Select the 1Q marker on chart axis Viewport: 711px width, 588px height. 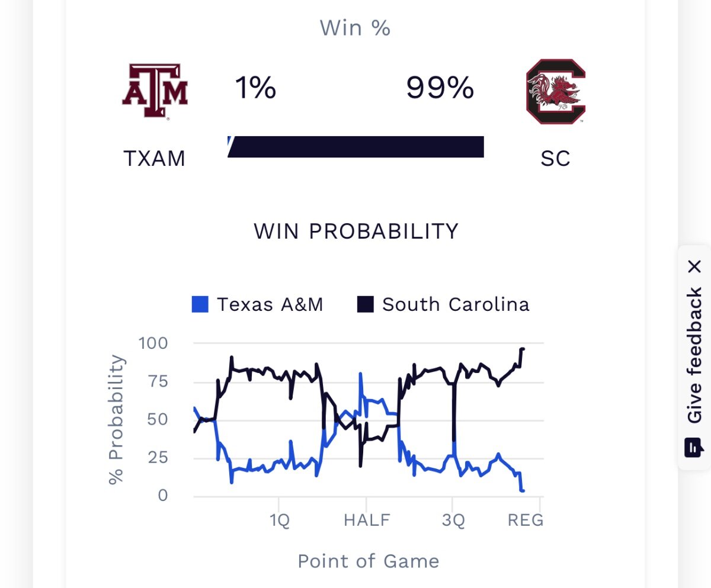280,520
